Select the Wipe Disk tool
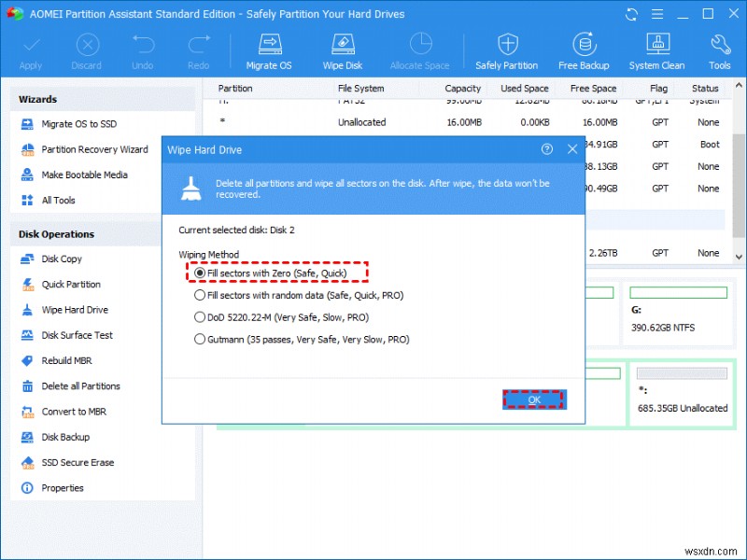The width and height of the screenshot is (747, 560). pyautogui.click(x=342, y=49)
